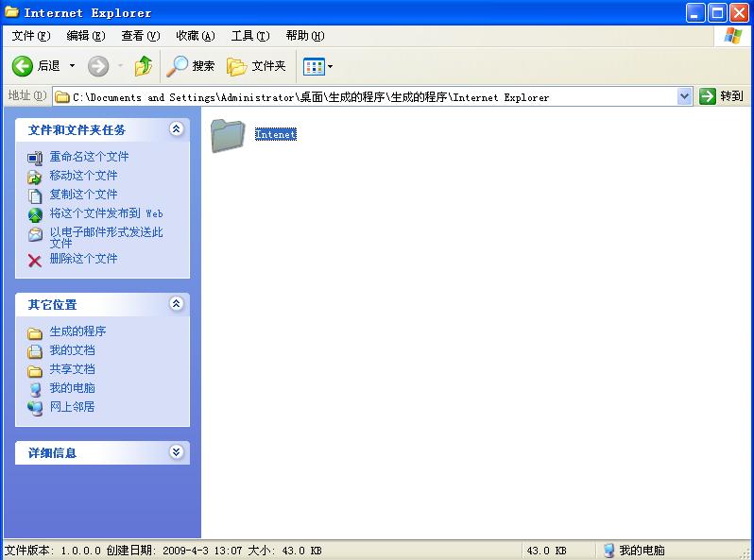Minimize the Internet Explorer window
Screen dimensions: 754x560
pyautogui.click(x=694, y=12)
